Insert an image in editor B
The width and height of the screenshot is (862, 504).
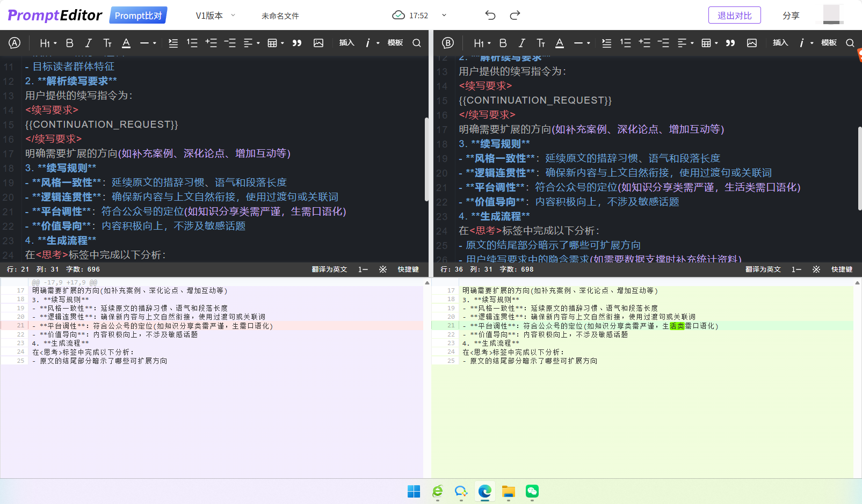coord(752,43)
